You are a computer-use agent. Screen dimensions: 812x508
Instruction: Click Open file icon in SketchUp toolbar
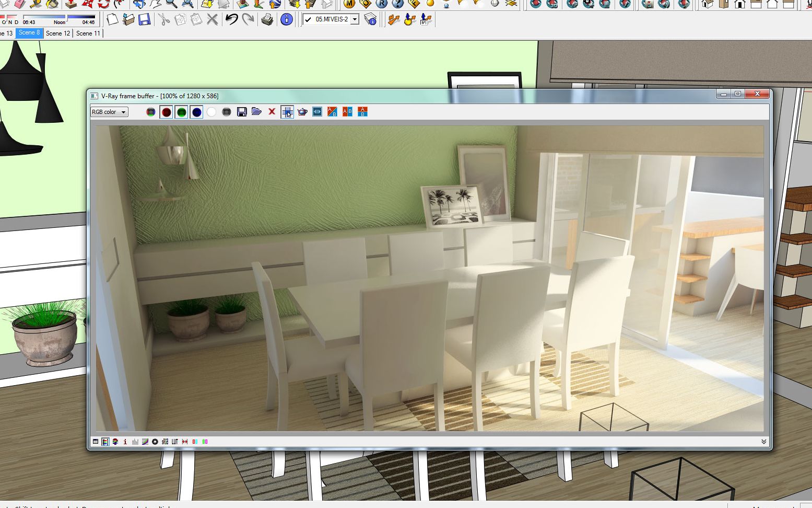pyautogui.click(x=128, y=19)
